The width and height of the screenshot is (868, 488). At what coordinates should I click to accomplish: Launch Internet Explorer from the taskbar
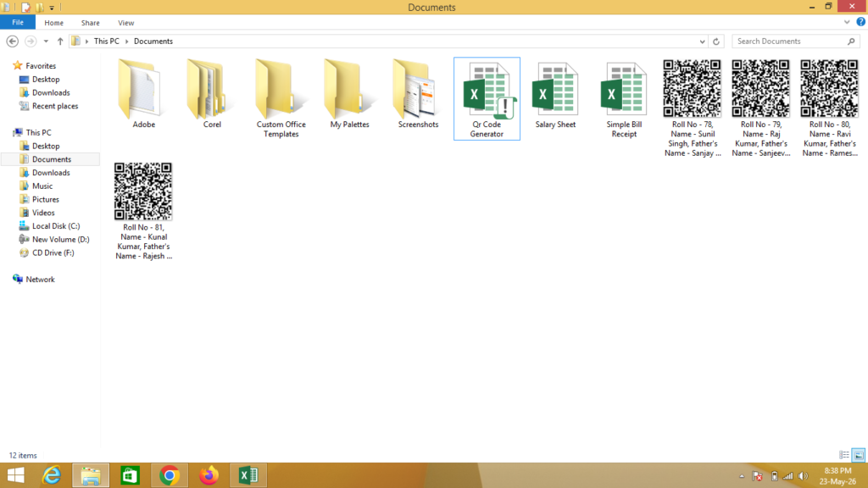[x=52, y=475]
